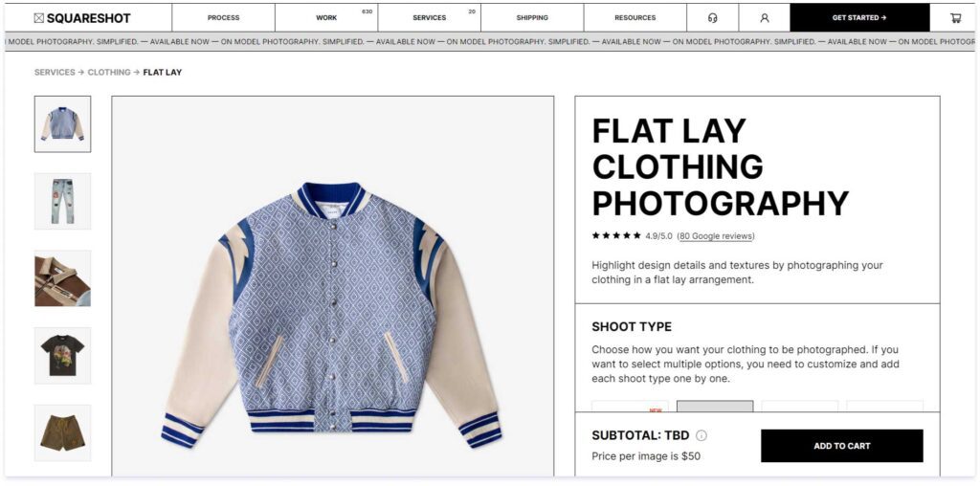The width and height of the screenshot is (980, 486).
Task: Select the brown polo thumbnail
Action: click(x=62, y=278)
